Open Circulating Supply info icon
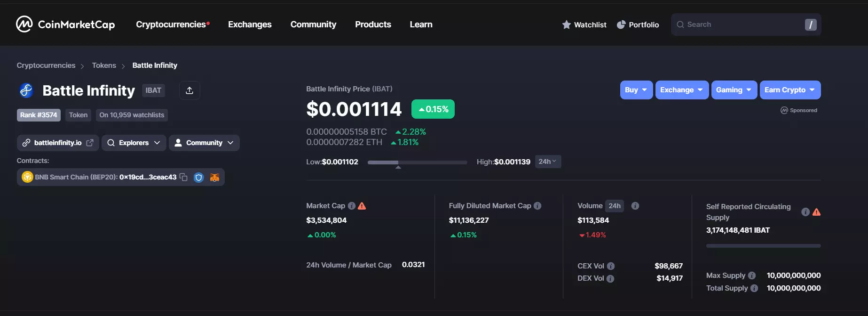 pos(805,212)
